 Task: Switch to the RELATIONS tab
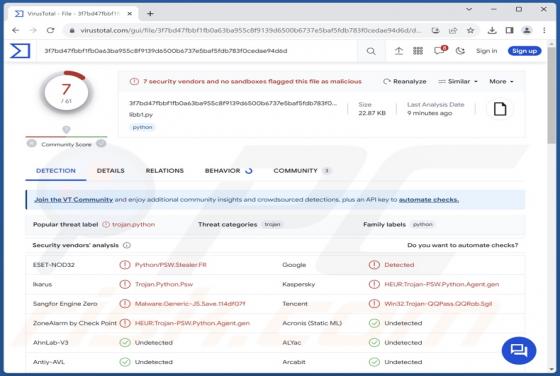[x=165, y=171]
